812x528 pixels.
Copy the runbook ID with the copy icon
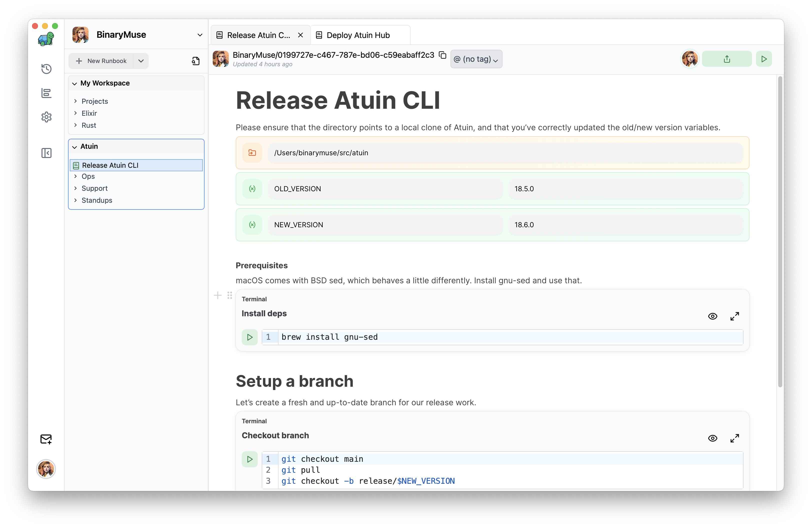click(442, 55)
